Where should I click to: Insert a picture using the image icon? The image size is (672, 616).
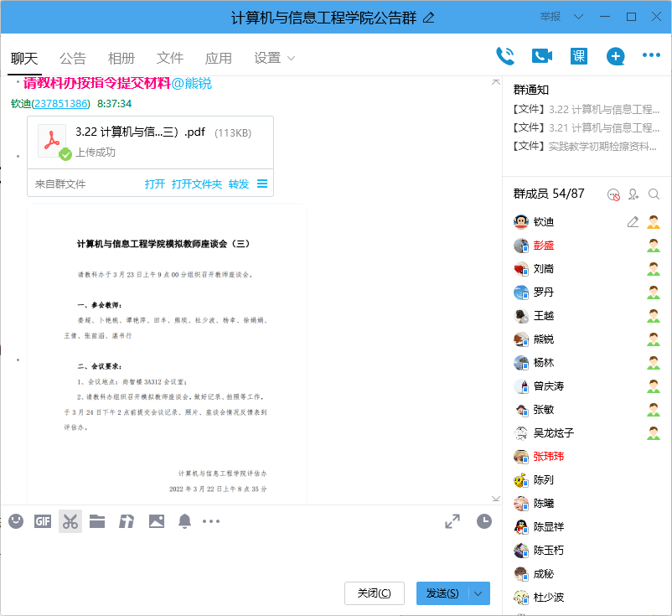pyautogui.click(x=156, y=520)
